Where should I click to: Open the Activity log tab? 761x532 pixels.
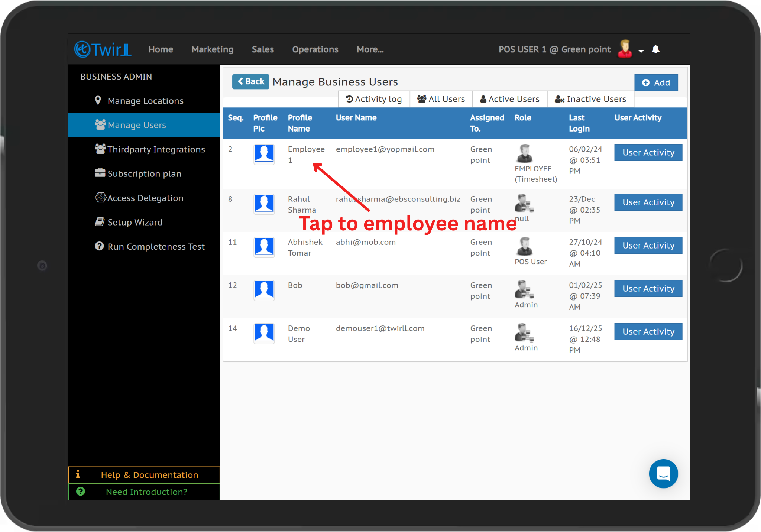(374, 99)
